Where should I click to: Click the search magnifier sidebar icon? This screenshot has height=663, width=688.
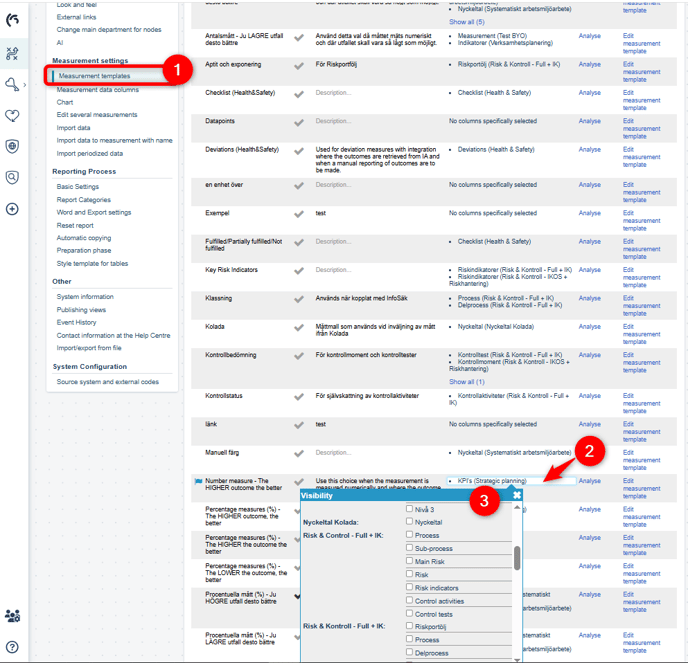[13, 177]
